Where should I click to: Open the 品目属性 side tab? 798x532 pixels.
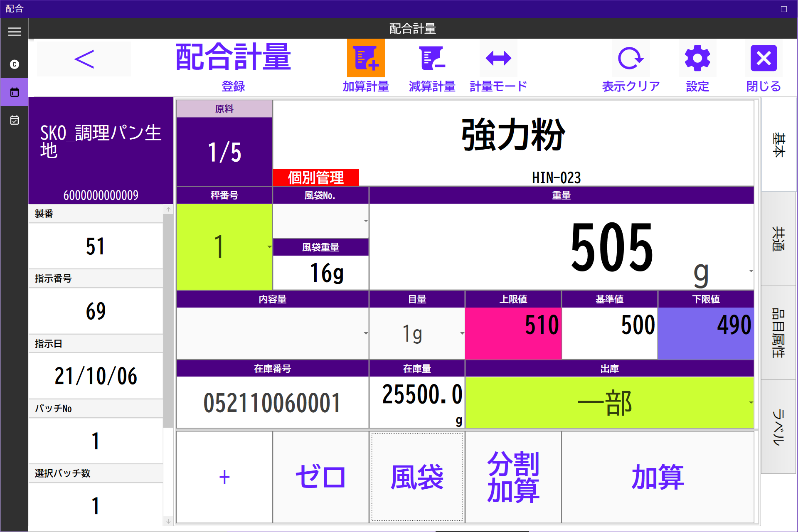pyautogui.click(x=778, y=332)
